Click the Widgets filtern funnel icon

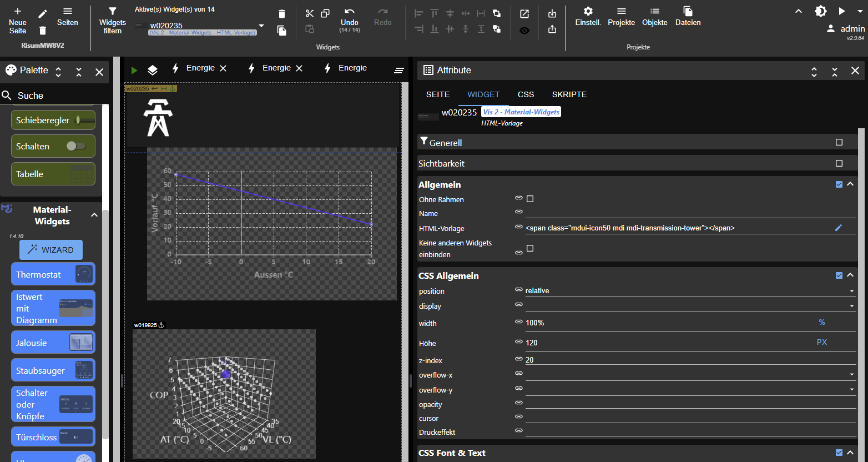click(112, 12)
